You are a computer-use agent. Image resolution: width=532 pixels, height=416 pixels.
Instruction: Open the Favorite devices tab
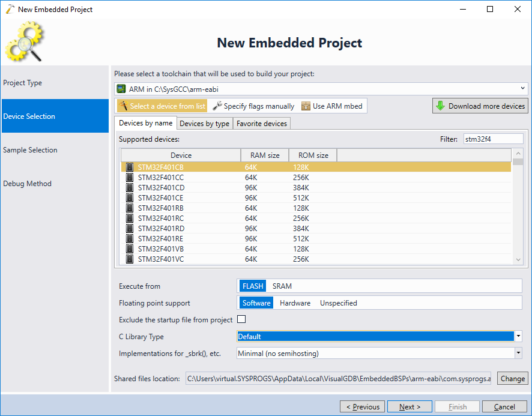[262, 124]
